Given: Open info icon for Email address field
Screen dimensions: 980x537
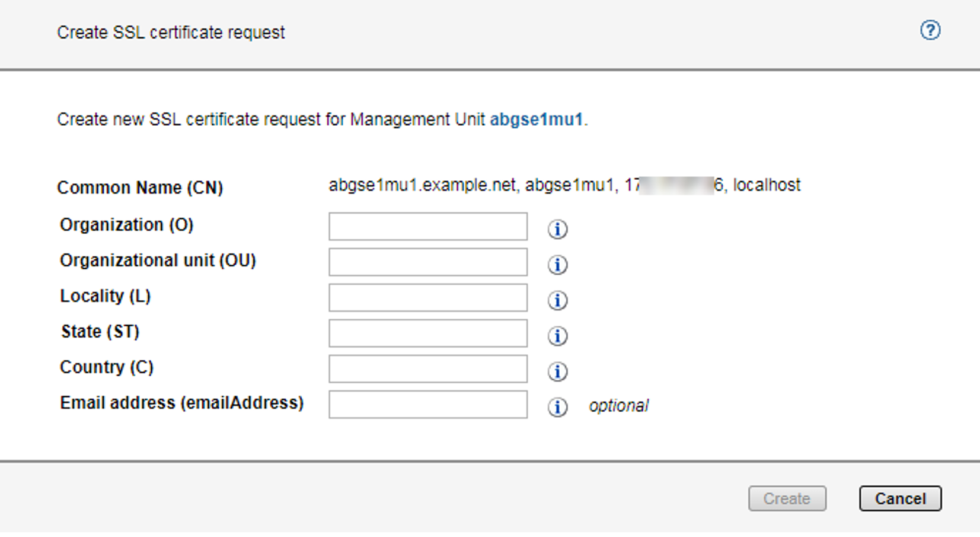Looking at the screenshot, I should 557,407.
